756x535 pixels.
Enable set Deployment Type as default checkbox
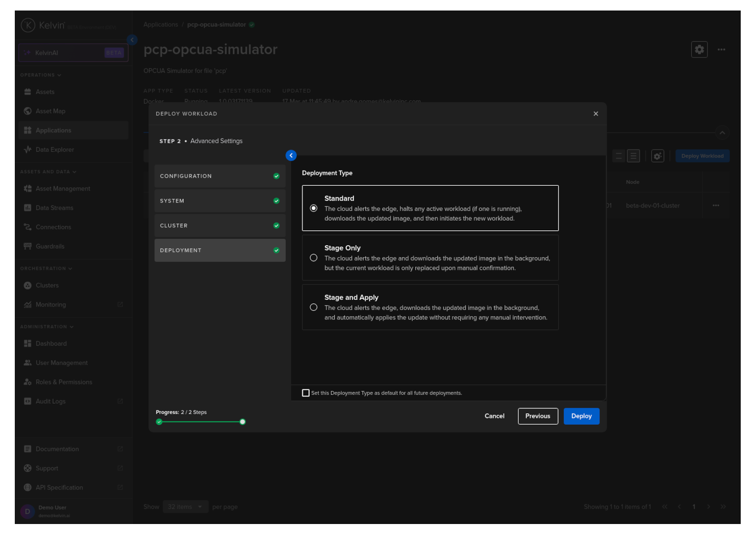coord(306,393)
